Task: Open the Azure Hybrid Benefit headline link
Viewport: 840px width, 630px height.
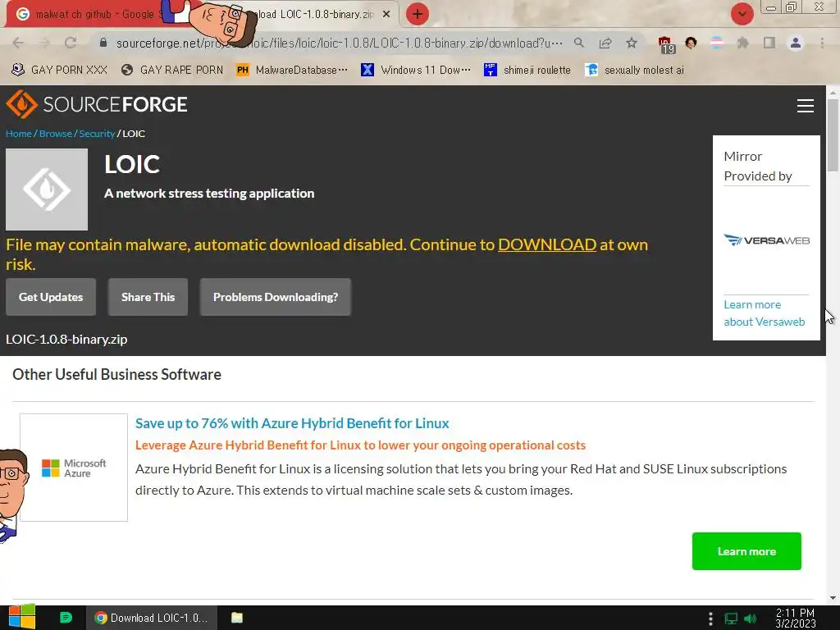Action: pyautogui.click(x=292, y=423)
